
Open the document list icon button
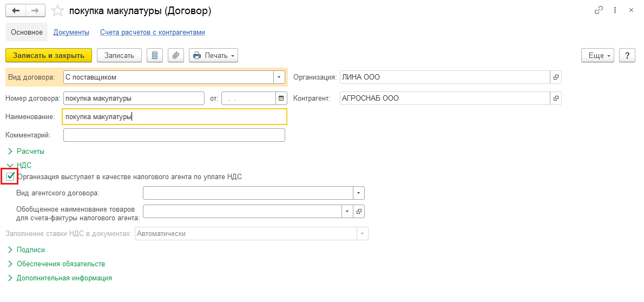155,55
